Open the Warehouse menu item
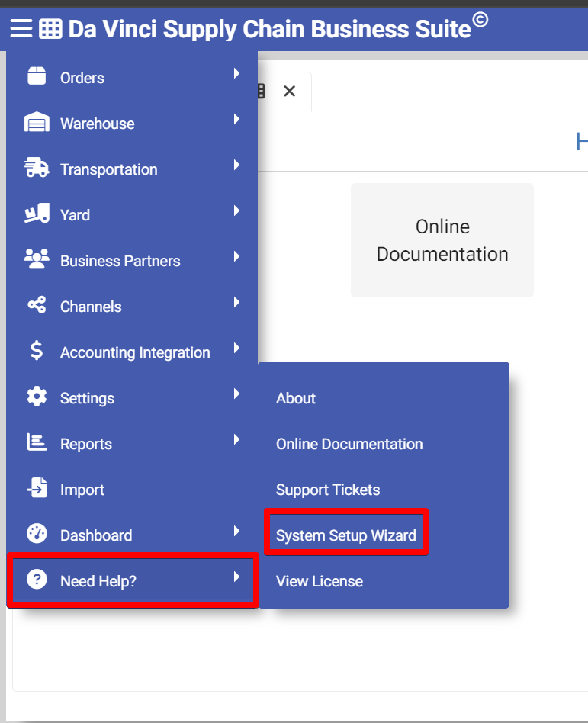 (132, 122)
